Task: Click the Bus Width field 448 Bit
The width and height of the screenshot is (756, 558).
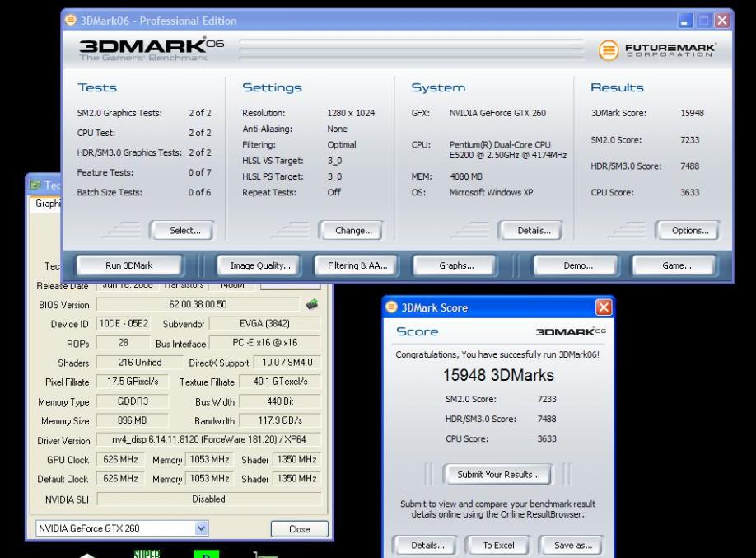Action: [280, 401]
